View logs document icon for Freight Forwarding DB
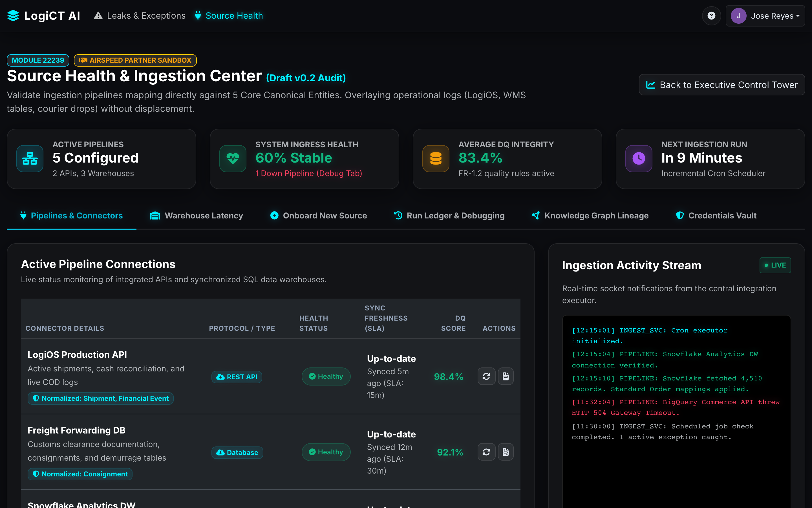 (506, 452)
